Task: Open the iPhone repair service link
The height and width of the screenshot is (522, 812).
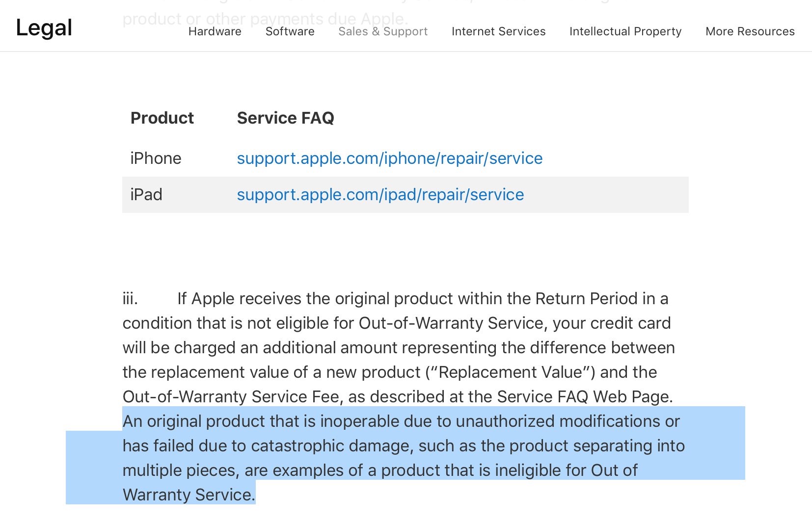Action: point(389,158)
